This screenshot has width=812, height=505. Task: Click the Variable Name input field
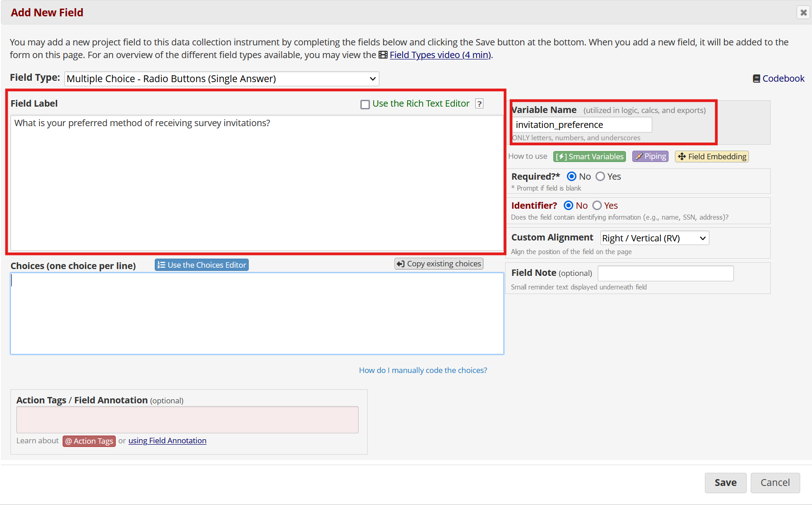click(x=582, y=125)
